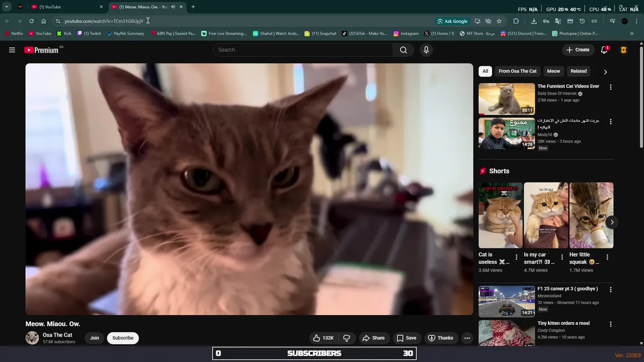This screenshot has width=644, height=362.
Task: Open Instagram bookmark
Action: [406, 34]
